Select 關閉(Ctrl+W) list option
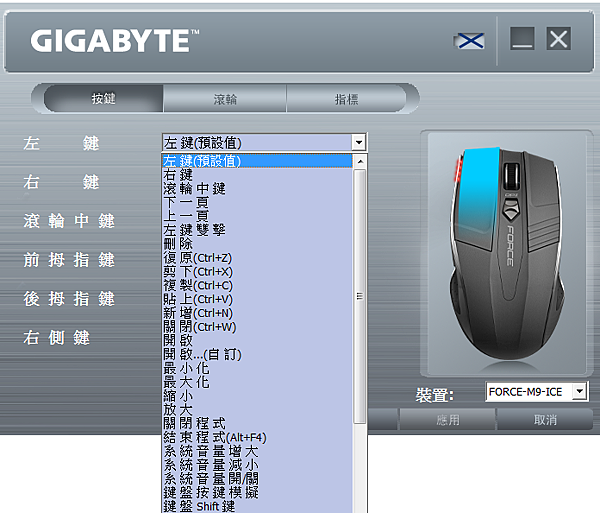 click(x=257, y=327)
